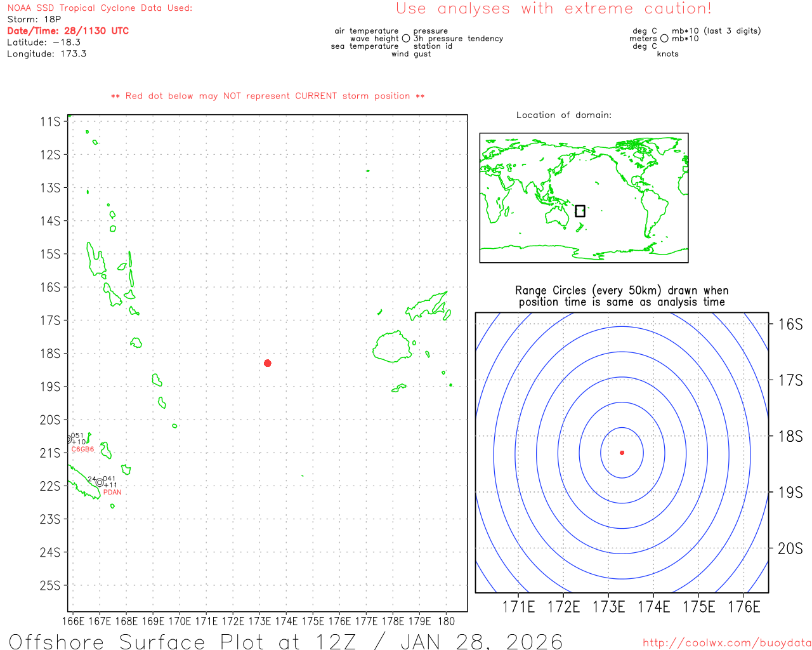Image resolution: width=812 pixels, height=650 pixels.
Task: Click the 173E label on main map axis
Action: (x=259, y=621)
